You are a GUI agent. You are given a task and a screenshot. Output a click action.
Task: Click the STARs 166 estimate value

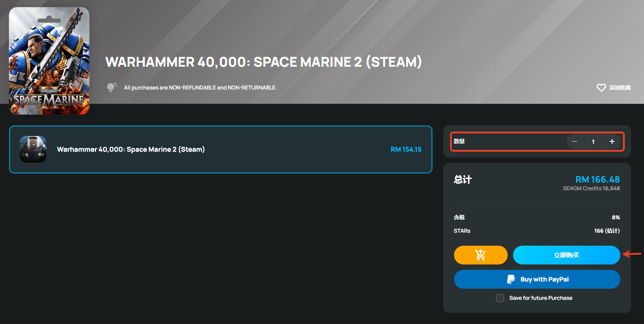click(x=607, y=231)
